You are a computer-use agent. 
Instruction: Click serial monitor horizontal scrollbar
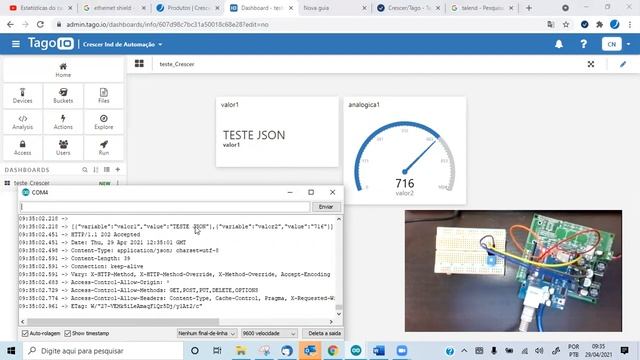pyautogui.click(x=122, y=322)
